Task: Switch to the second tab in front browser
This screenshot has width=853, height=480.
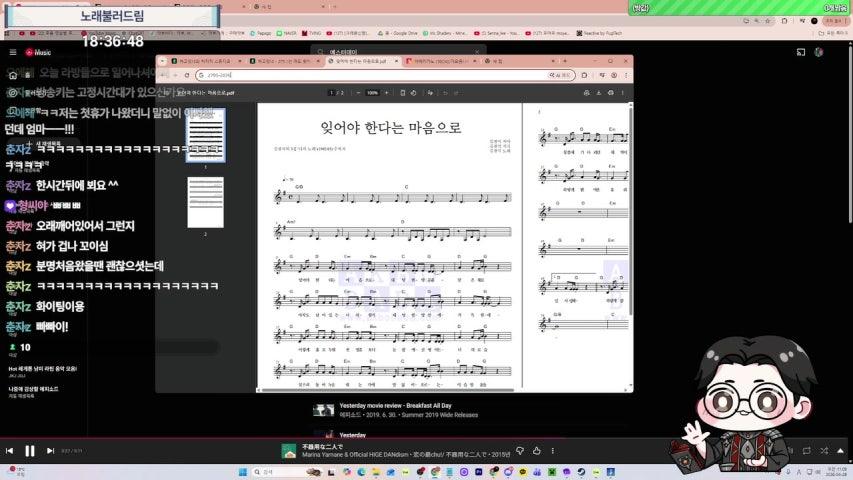Action: (x=283, y=61)
